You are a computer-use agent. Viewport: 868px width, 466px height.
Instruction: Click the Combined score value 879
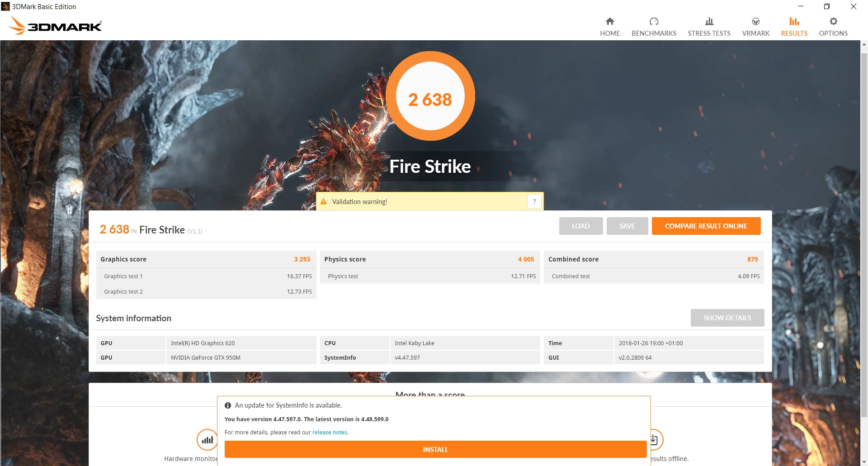[752, 259]
